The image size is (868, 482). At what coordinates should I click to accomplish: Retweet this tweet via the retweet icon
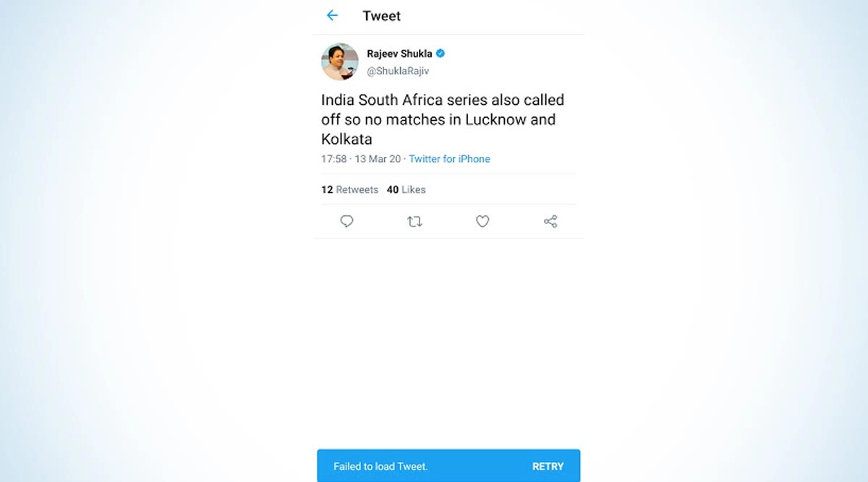(414, 221)
